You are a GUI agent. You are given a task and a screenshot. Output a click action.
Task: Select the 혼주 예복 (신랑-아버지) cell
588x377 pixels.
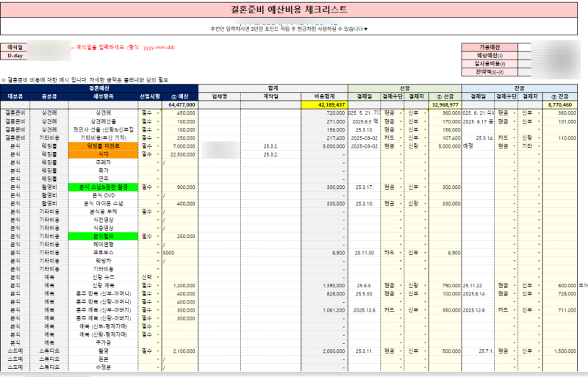coord(103,318)
